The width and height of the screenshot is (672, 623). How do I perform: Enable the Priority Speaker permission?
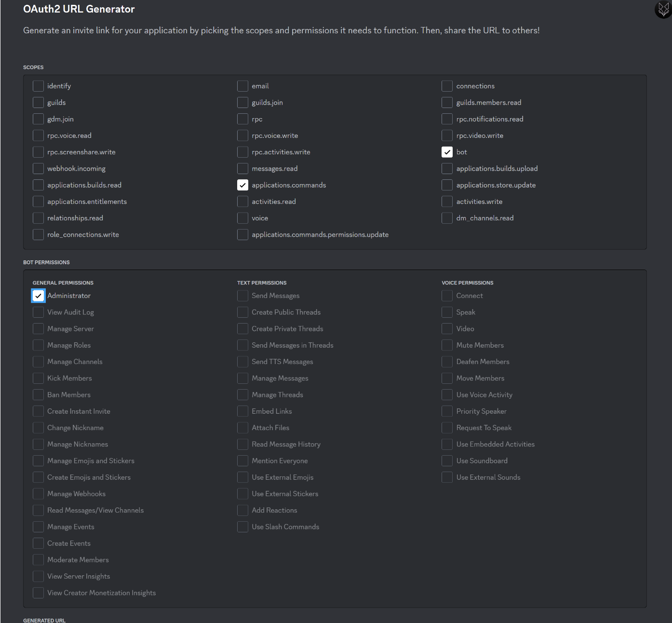pyautogui.click(x=447, y=411)
